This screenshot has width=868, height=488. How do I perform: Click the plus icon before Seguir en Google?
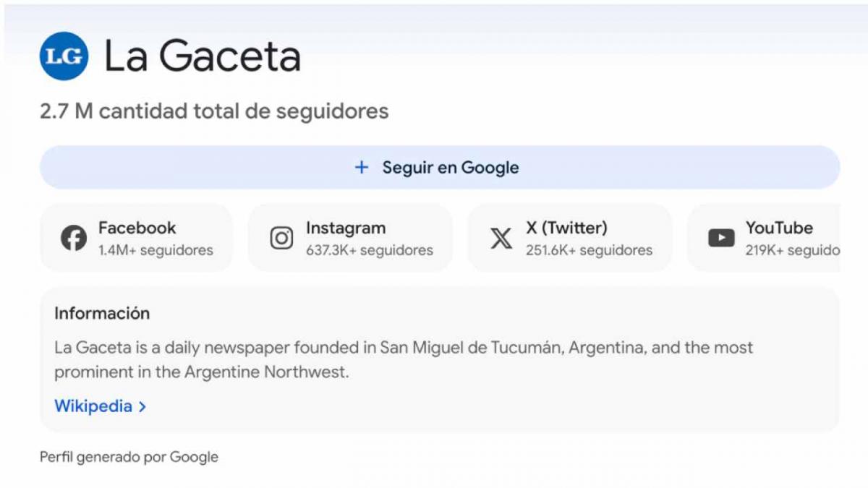[x=360, y=167]
